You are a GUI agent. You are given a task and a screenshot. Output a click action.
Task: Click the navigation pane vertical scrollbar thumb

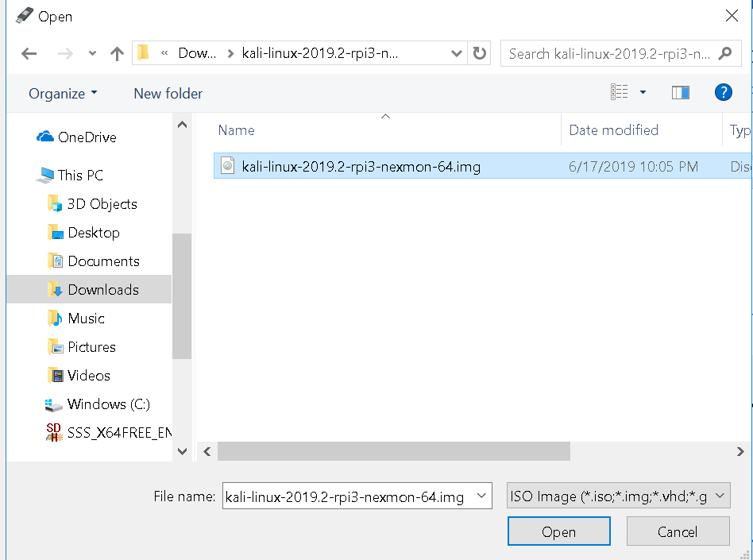tap(182, 295)
